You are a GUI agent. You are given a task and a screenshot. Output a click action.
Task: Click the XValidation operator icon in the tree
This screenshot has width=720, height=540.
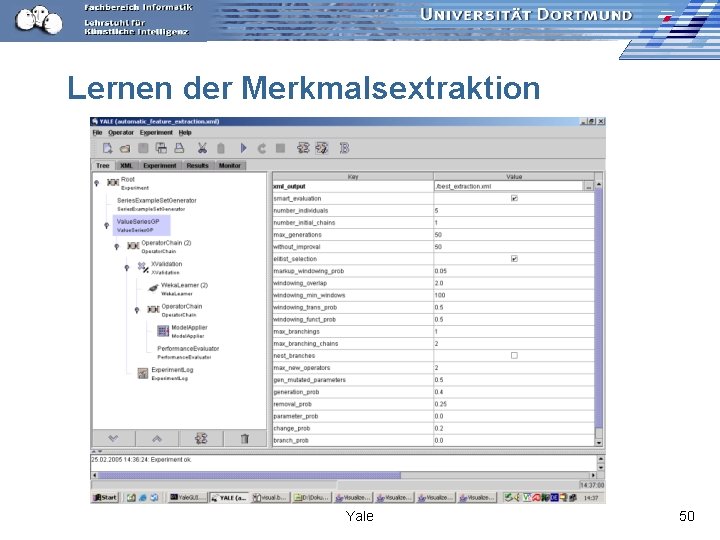[143, 267]
